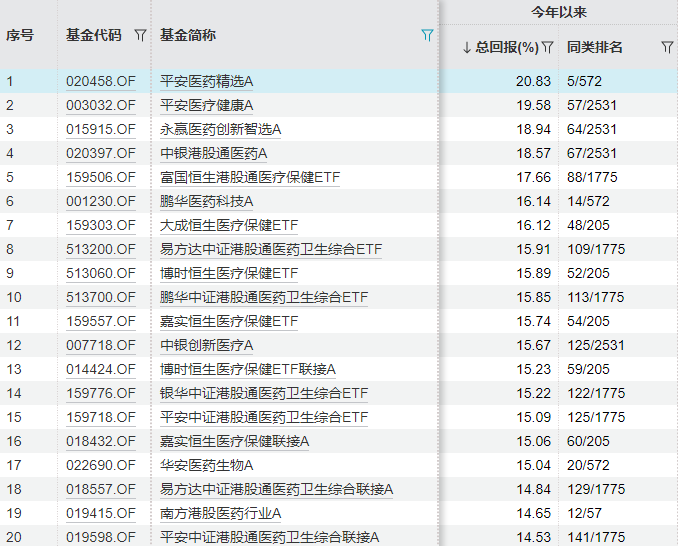Open fund 银华中证港股通医药卫生综合ETF
Screen dimensions: 678x546
coord(264,393)
